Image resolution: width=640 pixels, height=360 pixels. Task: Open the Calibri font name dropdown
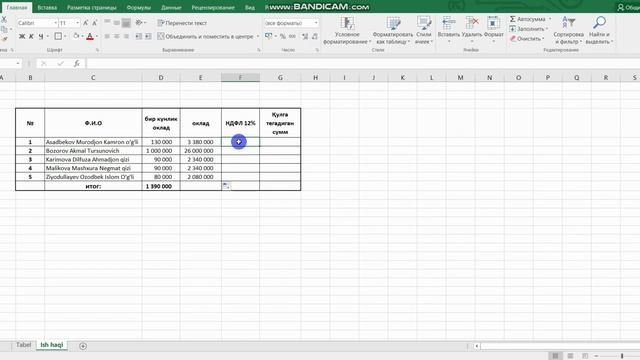click(56, 23)
